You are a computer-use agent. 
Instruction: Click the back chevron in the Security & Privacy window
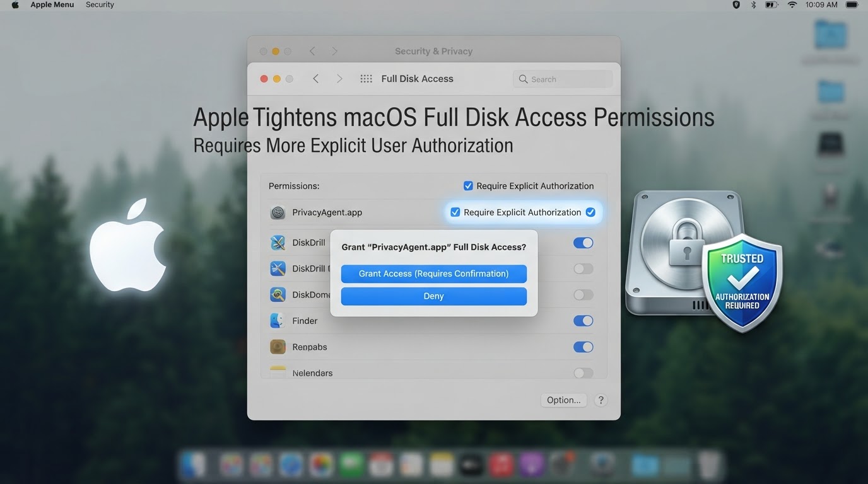[x=312, y=51]
